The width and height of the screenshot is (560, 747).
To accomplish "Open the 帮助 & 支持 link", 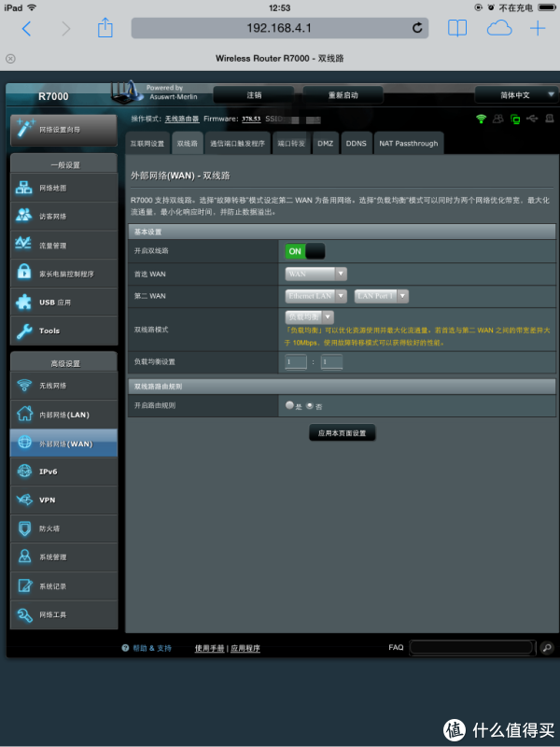I will click(x=152, y=648).
